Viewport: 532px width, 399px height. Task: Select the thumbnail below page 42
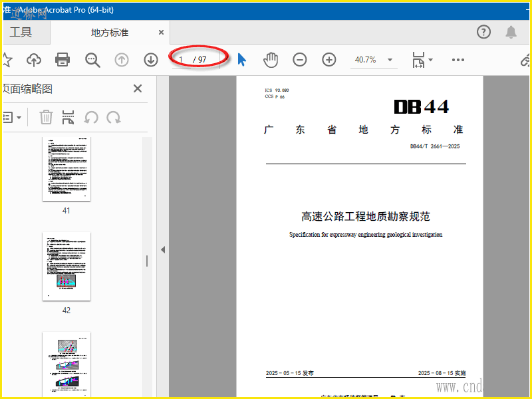[x=66, y=364]
